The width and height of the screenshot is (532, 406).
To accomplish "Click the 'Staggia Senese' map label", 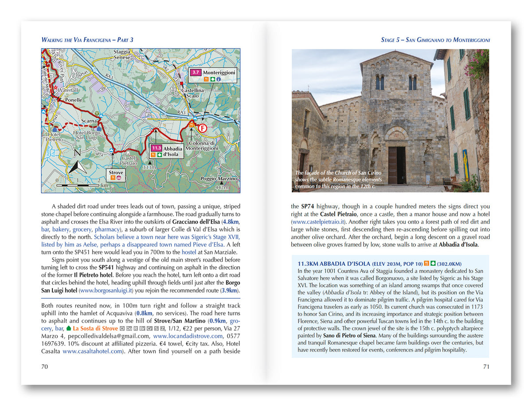I will click(x=121, y=55).
